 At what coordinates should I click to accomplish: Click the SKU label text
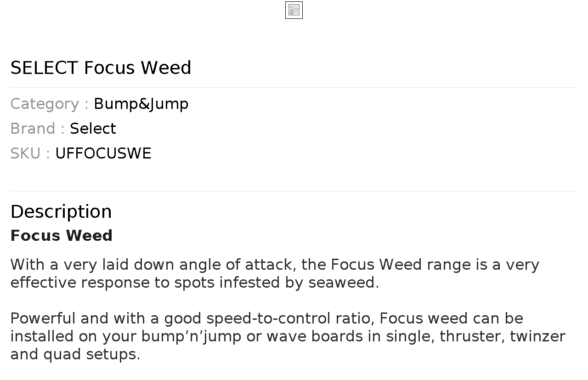pos(25,153)
